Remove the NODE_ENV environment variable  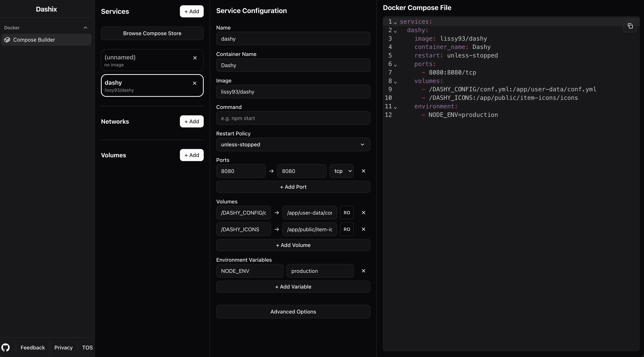363,271
